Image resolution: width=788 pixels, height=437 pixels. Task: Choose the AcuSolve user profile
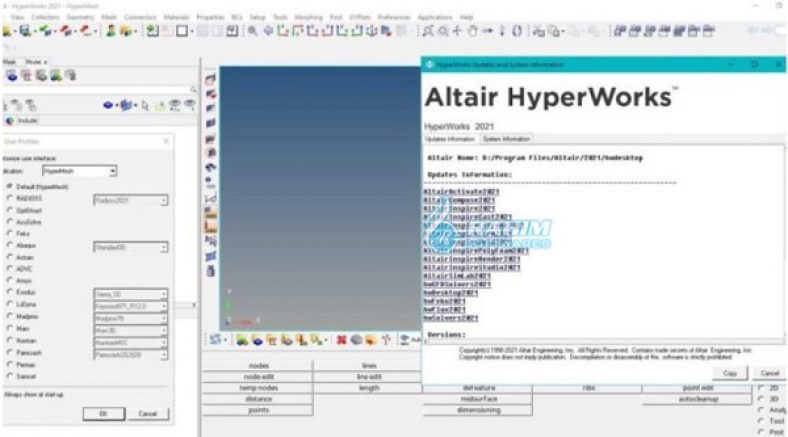tap(9, 222)
